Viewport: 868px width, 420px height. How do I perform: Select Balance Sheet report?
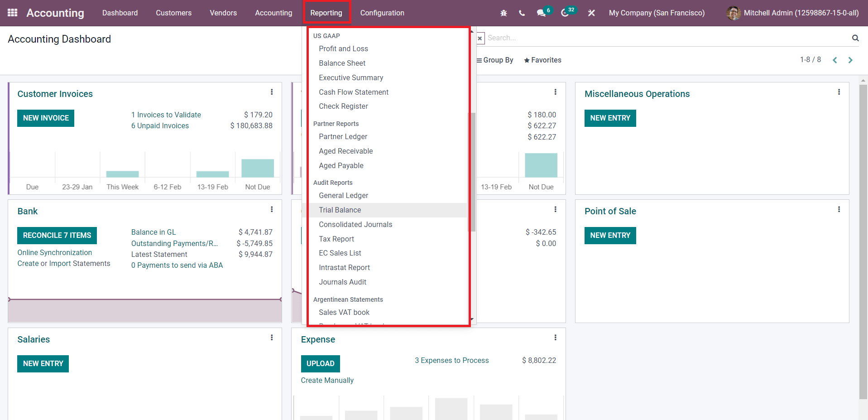pos(342,63)
